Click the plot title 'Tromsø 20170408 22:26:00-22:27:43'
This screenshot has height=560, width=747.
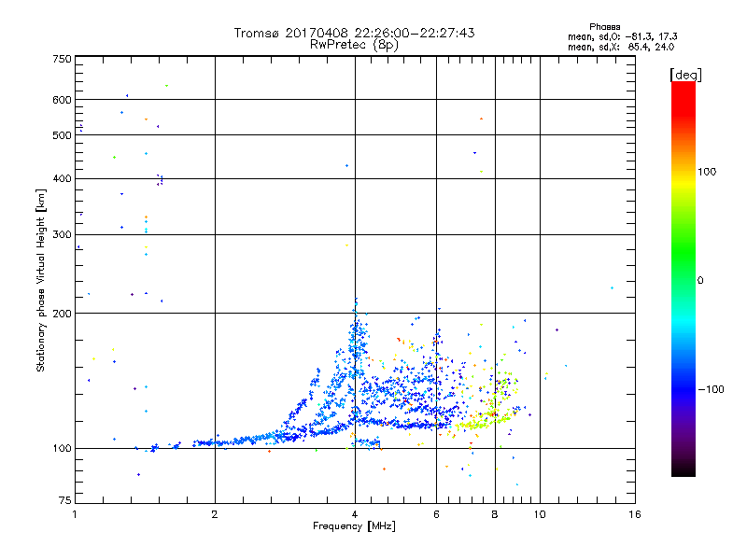[x=354, y=33]
